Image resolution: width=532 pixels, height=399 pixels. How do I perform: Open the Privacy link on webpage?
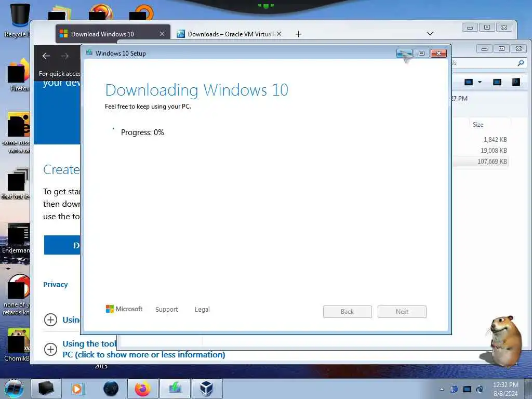tap(55, 284)
